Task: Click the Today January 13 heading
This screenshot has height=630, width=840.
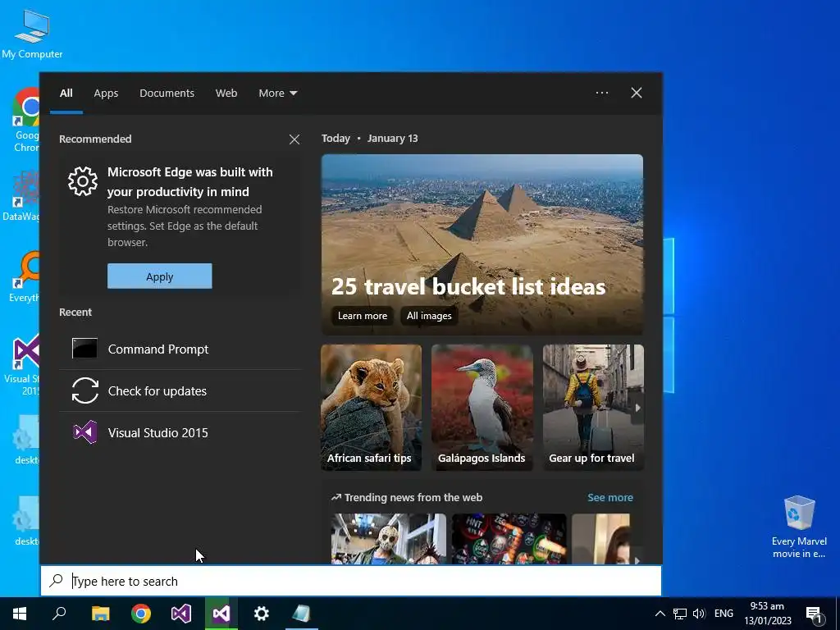Action: click(x=370, y=138)
